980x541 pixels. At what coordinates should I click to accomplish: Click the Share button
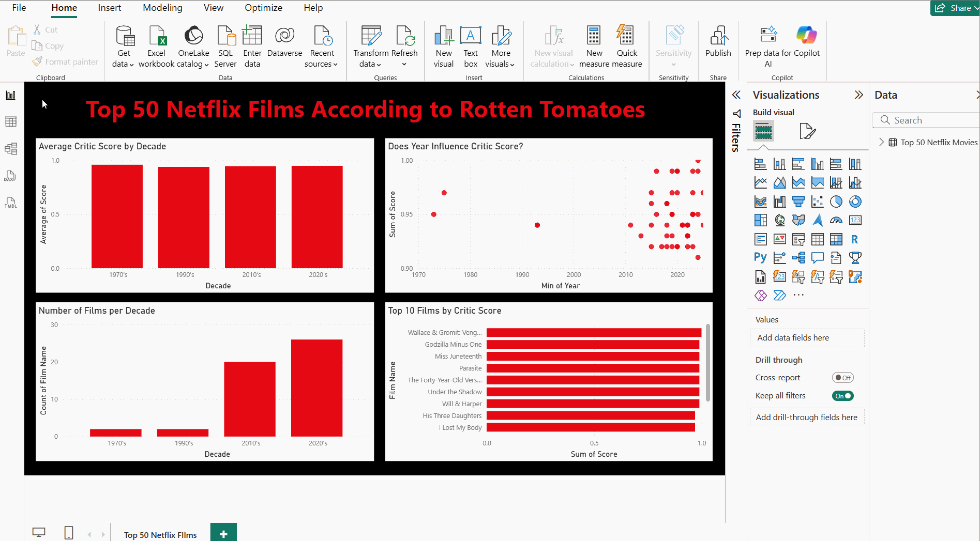[954, 8]
